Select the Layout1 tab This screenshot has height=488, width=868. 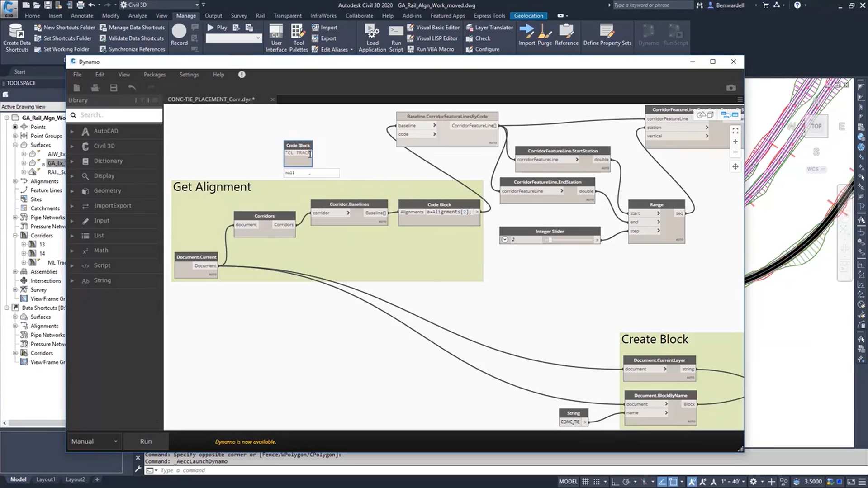coord(46,479)
